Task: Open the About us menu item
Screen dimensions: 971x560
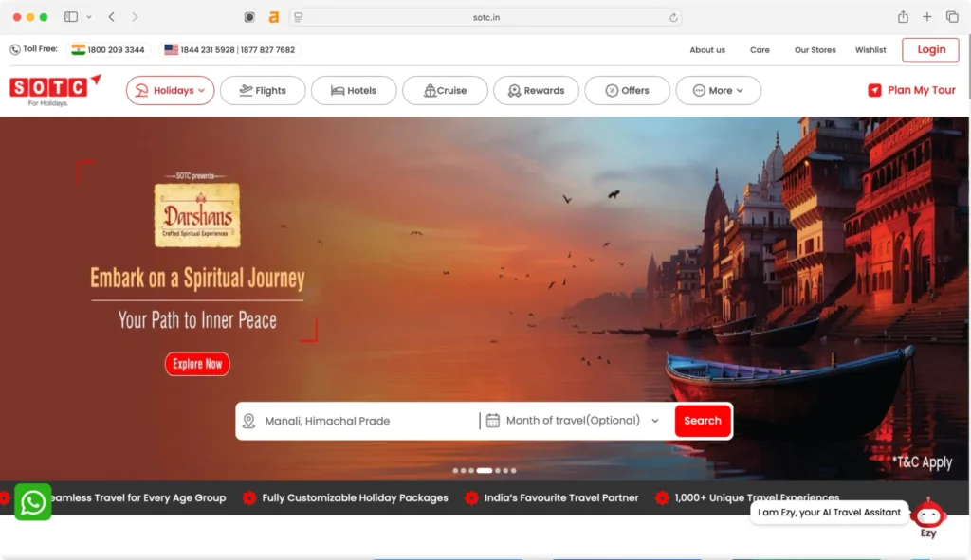Action: pyautogui.click(x=707, y=49)
